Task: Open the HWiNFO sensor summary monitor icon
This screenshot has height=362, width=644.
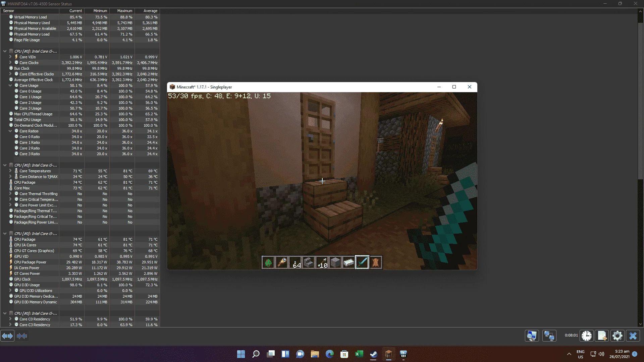Action: 532,336
